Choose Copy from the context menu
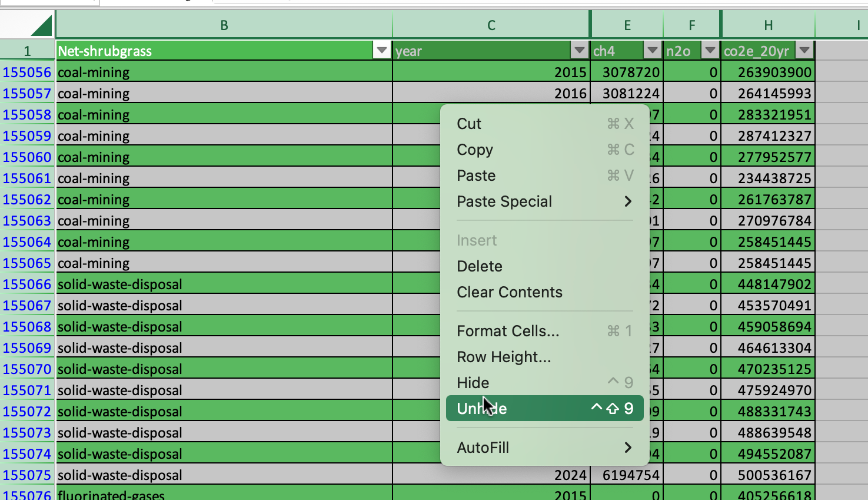Image resolution: width=868 pixels, height=500 pixels. point(545,150)
